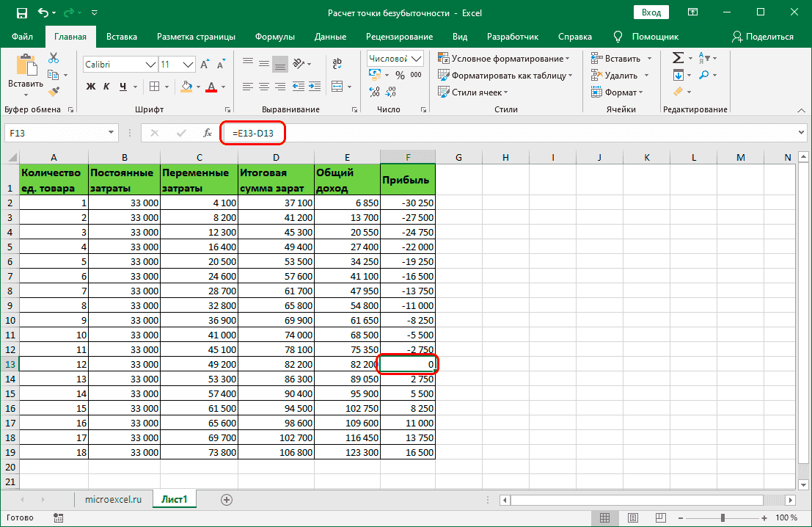Viewport: 812px width, 527px height.
Task: Open the Формулы ribbon tab
Action: (275, 37)
